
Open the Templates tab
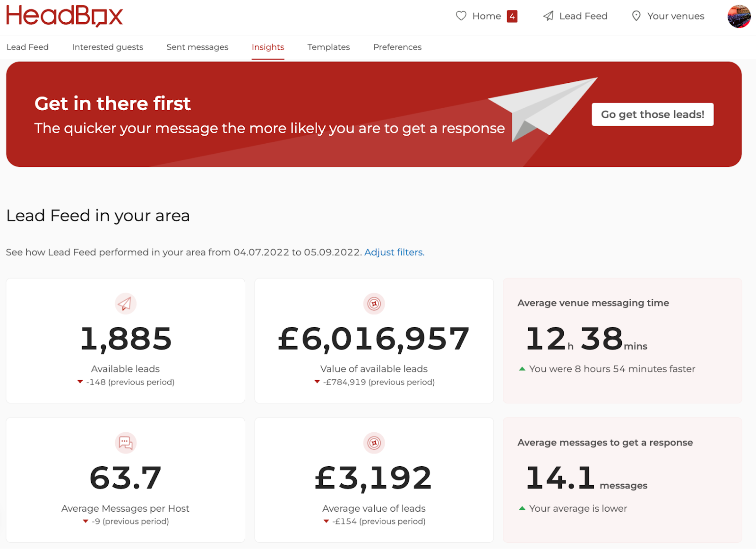[328, 47]
